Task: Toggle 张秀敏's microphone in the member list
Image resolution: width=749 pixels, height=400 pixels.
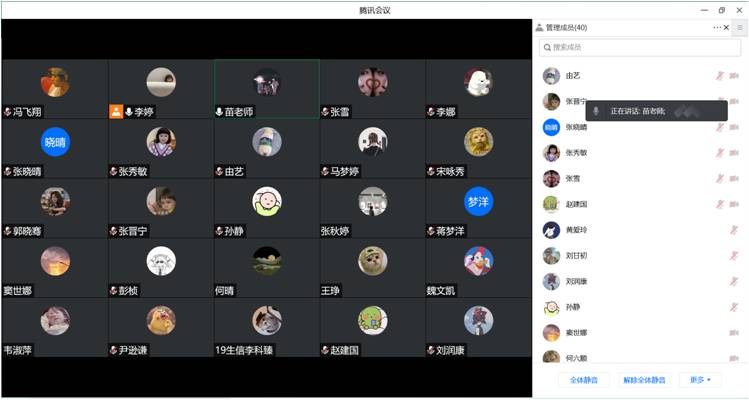Action: click(x=719, y=153)
